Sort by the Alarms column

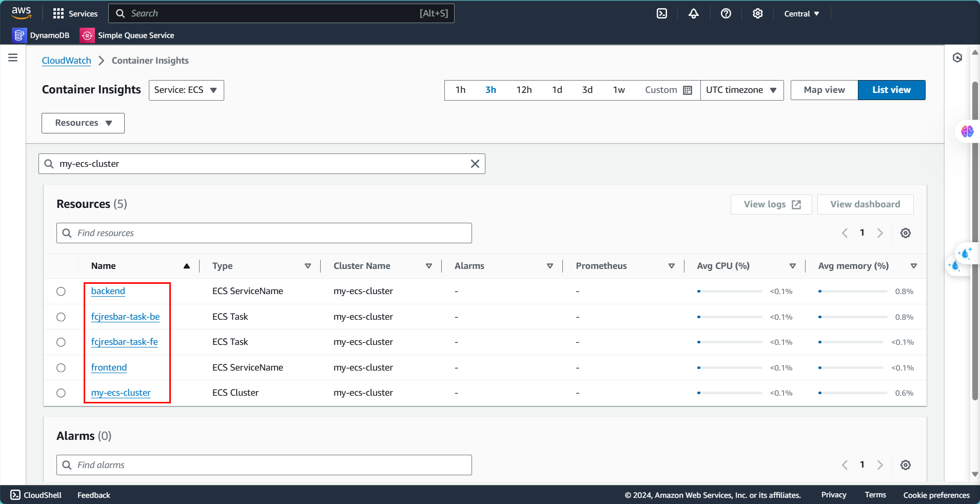click(550, 266)
